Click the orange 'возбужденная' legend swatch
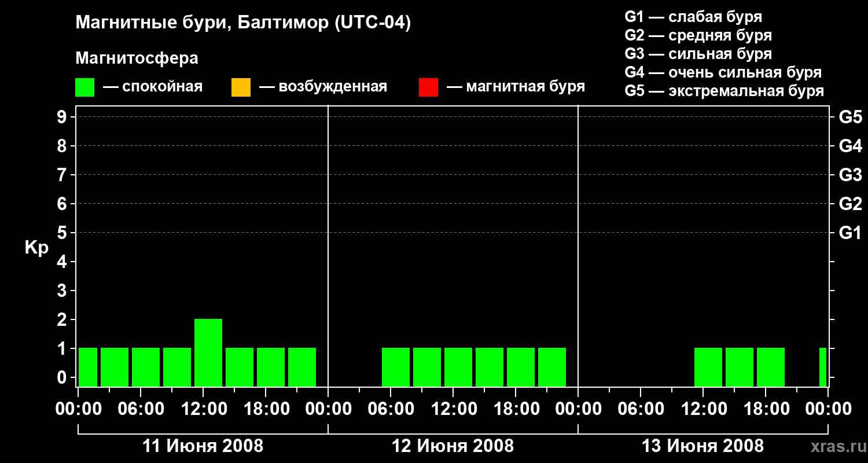This screenshot has width=868, height=463. coord(241,87)
